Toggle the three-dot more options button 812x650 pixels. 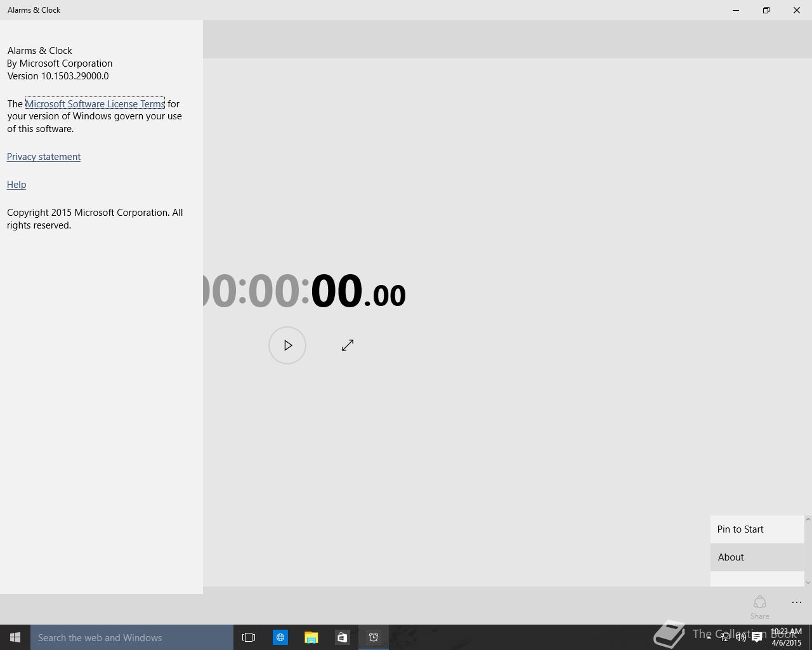point(797,602)
